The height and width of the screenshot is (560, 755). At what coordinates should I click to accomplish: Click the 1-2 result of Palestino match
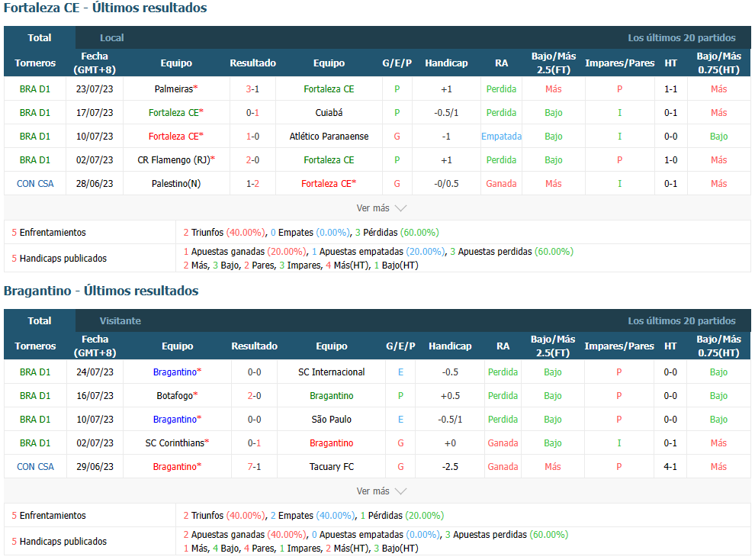252,183
